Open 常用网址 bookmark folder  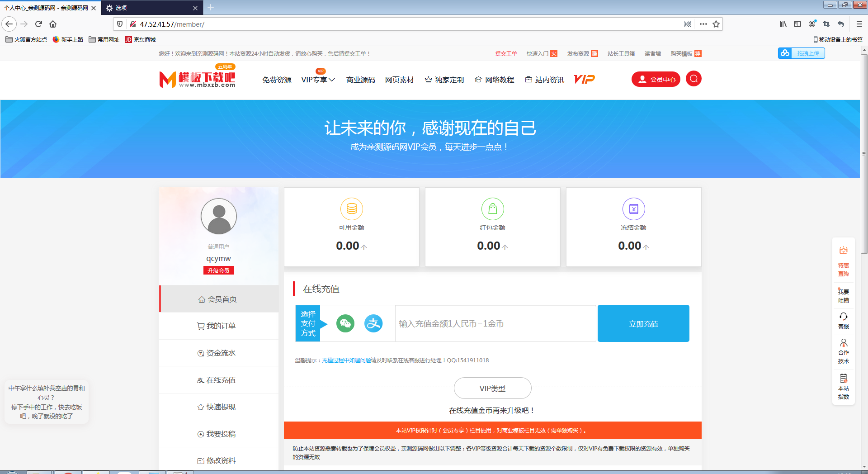(104, 39)
